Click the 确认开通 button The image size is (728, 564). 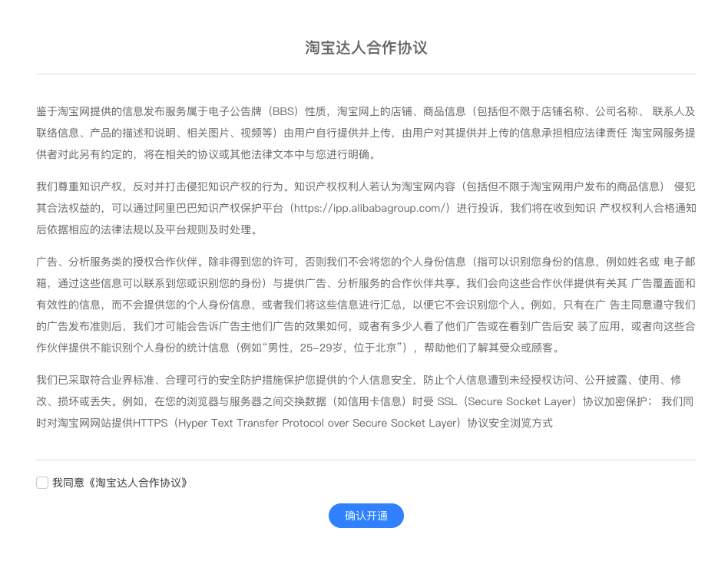(x=366, y=516)
